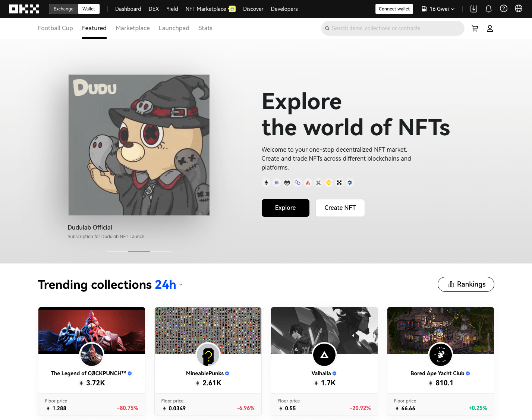Select the third banner carousel indicator
532x420 pixels.
(161, 252)
